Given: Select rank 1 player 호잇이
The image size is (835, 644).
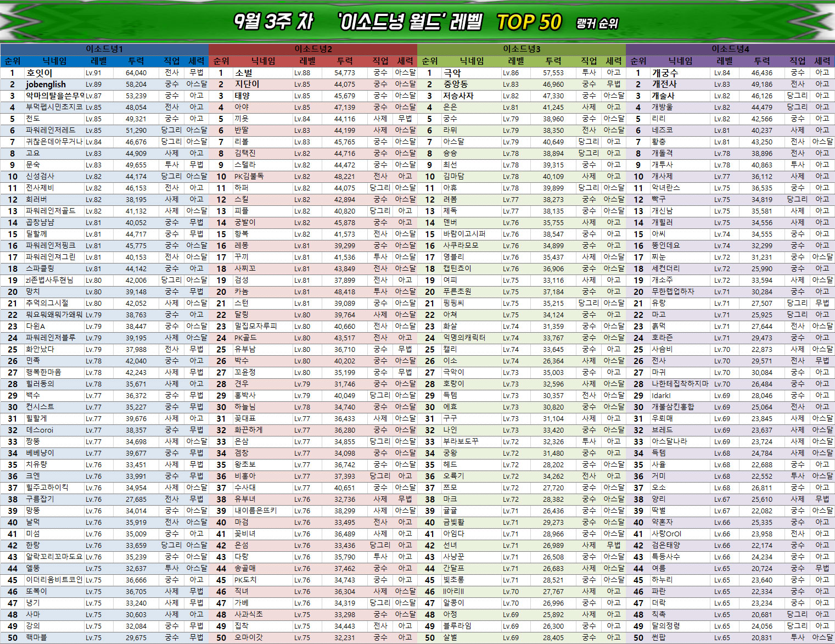Looking at the screenshot, I should pyautogui.click(x=40, y=72).
